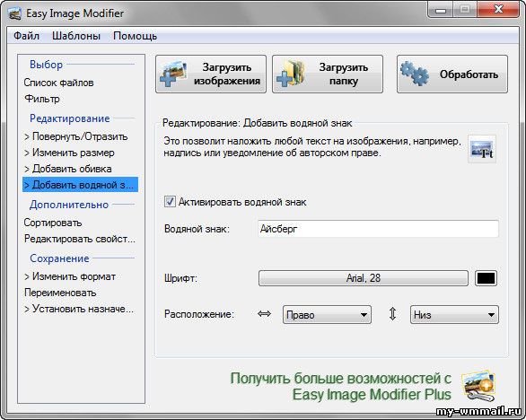Viewport: 526px width, 420px height.
Task: Expand the horizontal position Право dropdown
Action: coord(327,315)
